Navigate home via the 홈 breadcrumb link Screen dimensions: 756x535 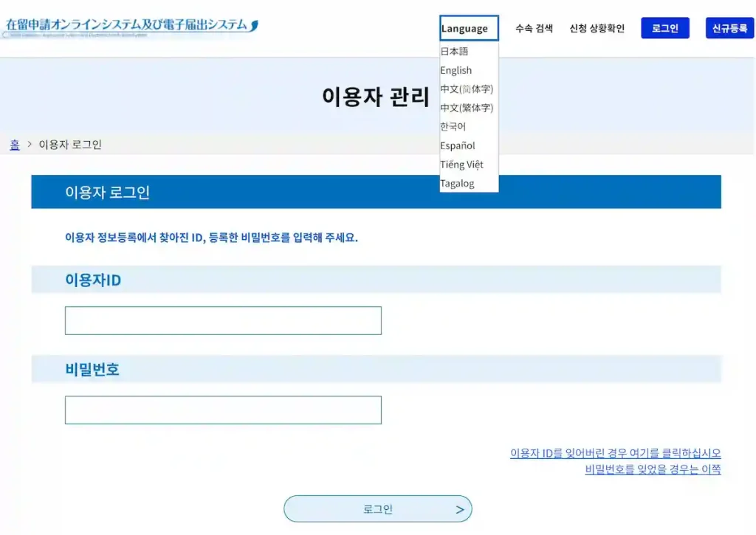15,145
